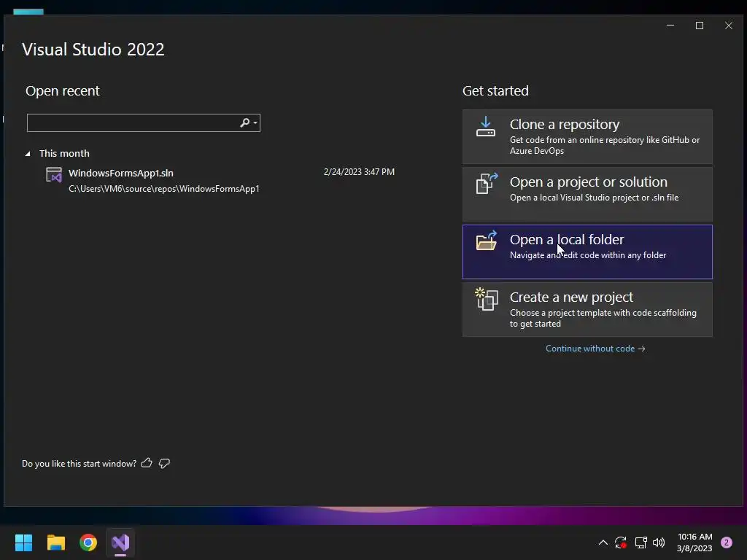Click the Open a project or solution title
Viewport: 747px width, 560px height.
589,182
